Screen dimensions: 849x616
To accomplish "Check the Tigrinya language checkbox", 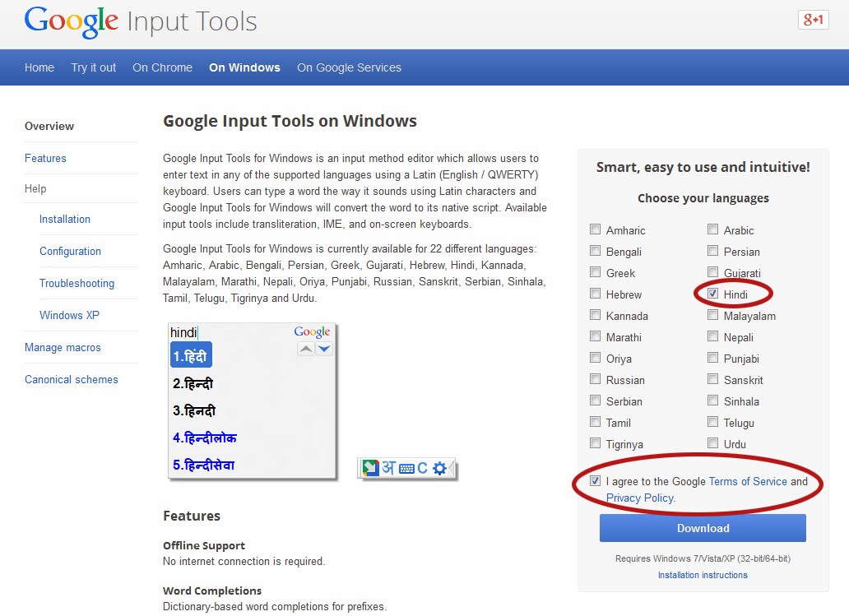I will pos(595,443).
